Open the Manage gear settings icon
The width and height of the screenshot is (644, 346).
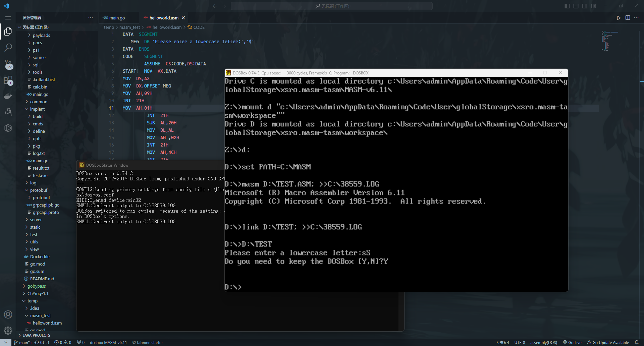pyautogui.click(x=8, y=331)
